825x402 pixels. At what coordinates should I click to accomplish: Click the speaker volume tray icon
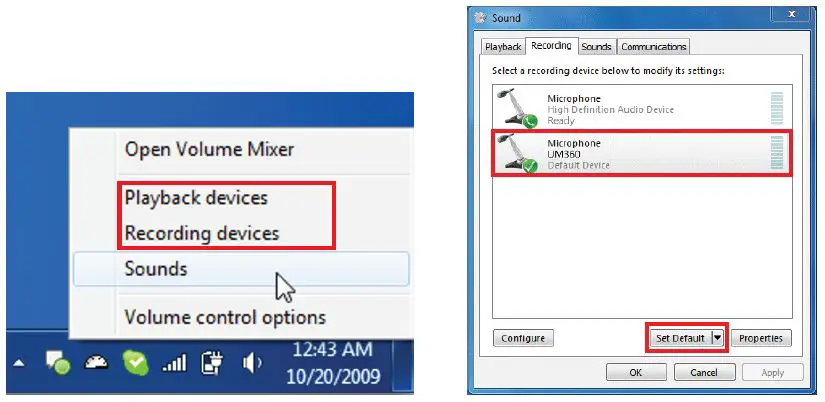[x=251, y=363]
